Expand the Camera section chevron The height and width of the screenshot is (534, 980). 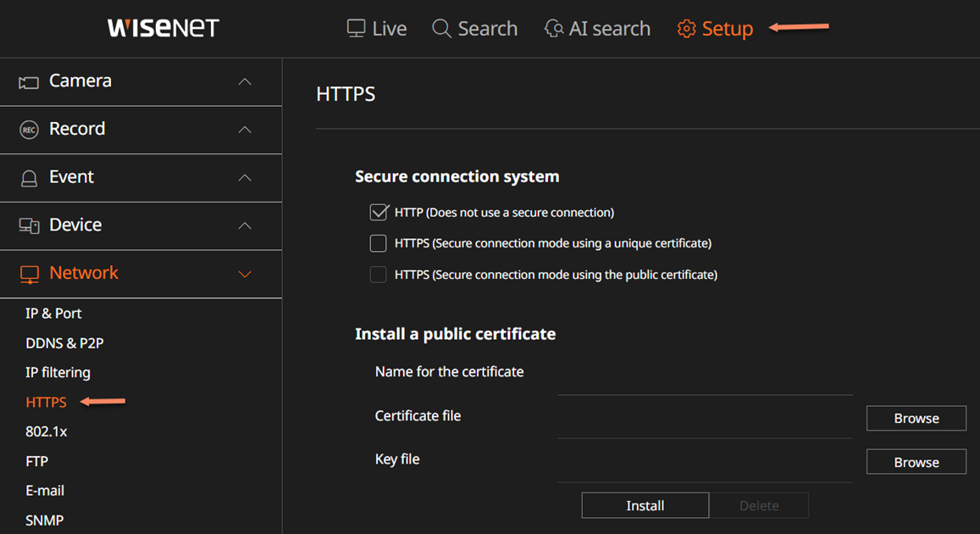click(245, 82)
